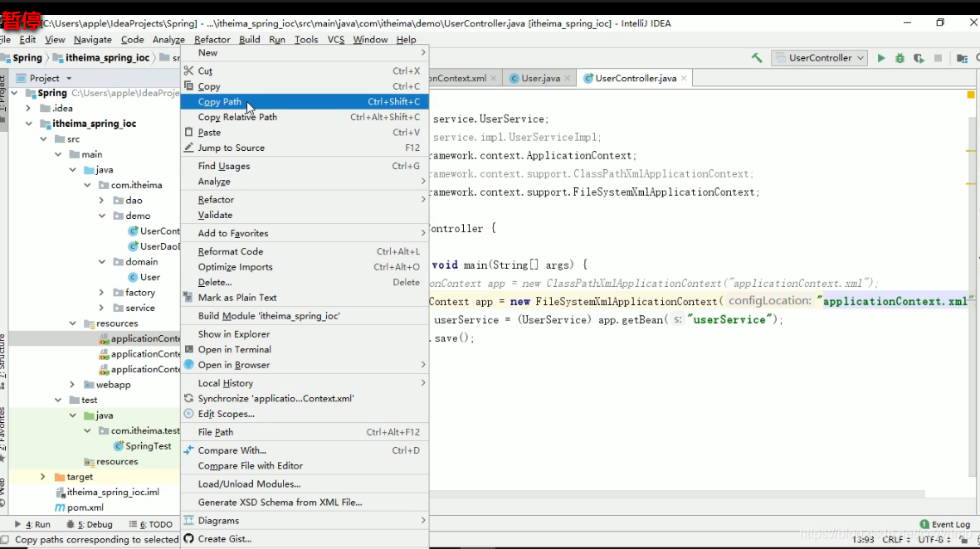Viewport: 980px width, 549px height.
Task: Choose Show in Explorer
Action: pos(305,334)
